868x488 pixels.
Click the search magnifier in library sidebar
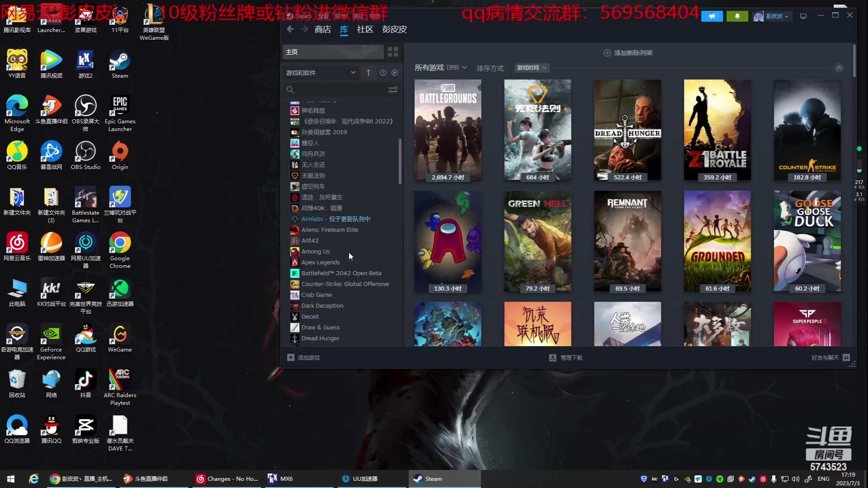tap(290, 90)
